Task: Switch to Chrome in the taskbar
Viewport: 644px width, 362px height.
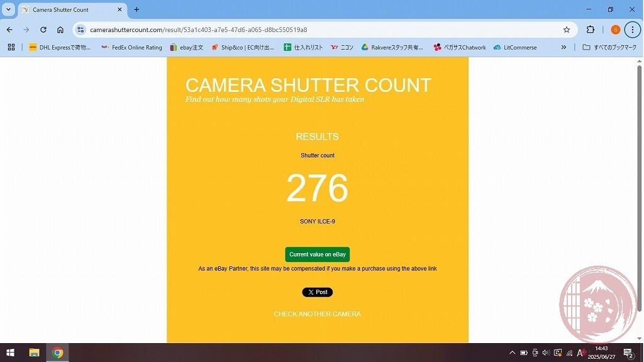Action: pyautogui.click(x=57, y=353)
